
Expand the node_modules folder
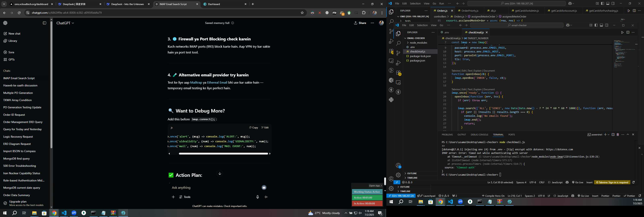419,43
